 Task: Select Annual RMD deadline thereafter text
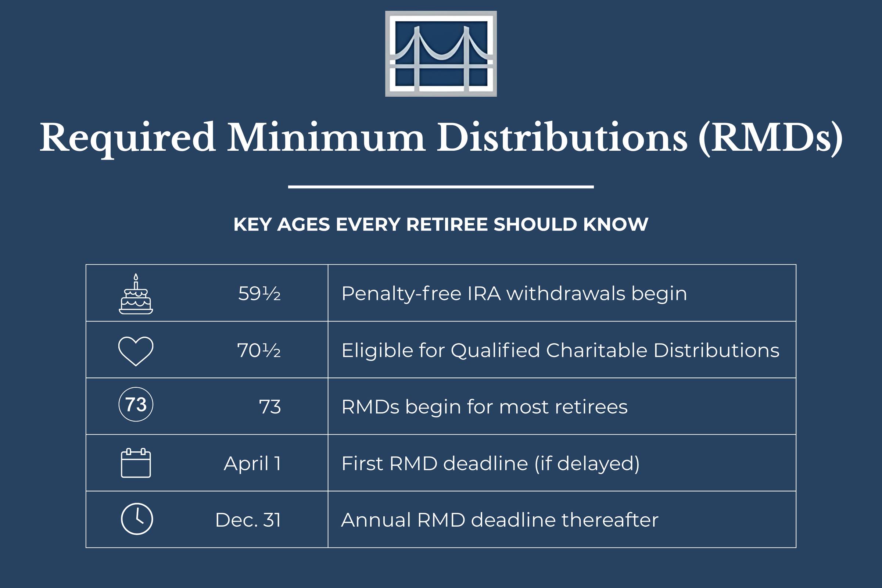click(x=499, y=520)
